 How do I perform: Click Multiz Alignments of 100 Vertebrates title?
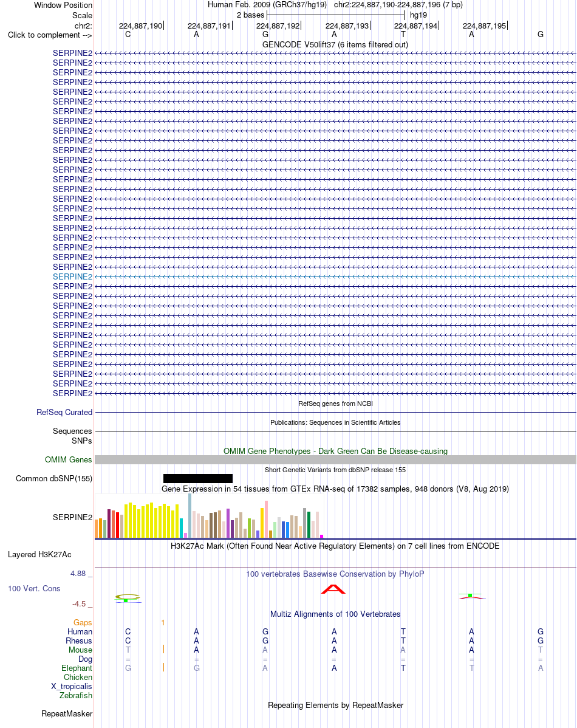pos(335,614)
